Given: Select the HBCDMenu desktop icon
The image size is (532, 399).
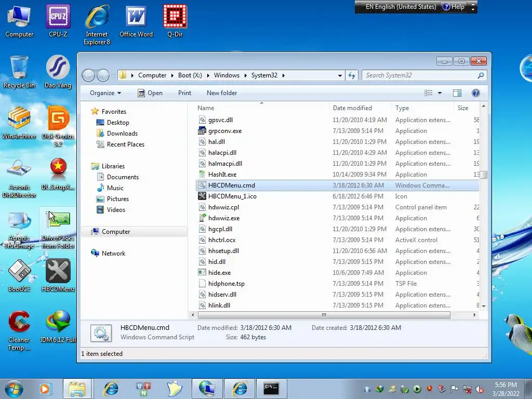Looking at the screenshot, I should tap(58, 275).
